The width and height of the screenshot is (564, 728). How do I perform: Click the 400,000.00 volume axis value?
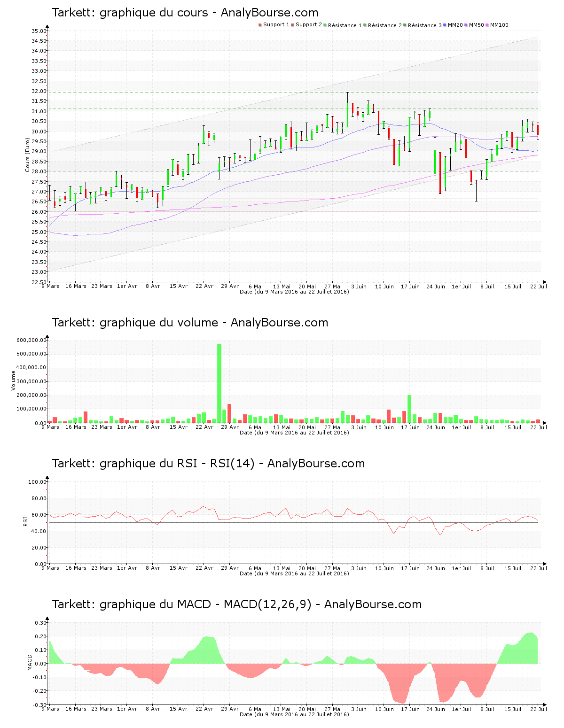(31, 368)
